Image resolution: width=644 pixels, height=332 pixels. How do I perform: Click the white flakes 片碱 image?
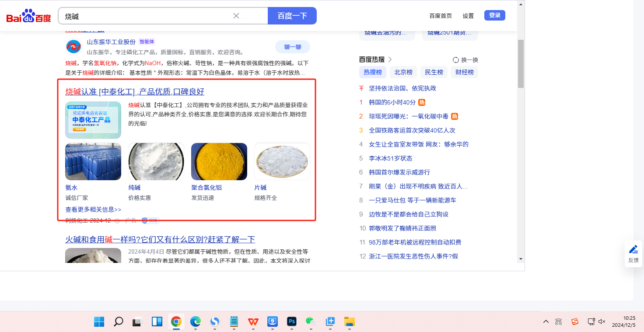[x=282, y=161]
